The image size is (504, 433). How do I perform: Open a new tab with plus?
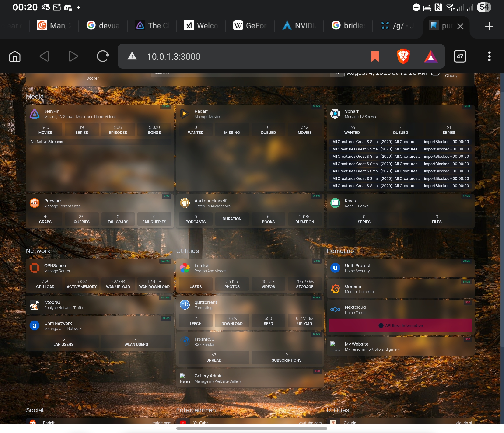coord(489,26)
